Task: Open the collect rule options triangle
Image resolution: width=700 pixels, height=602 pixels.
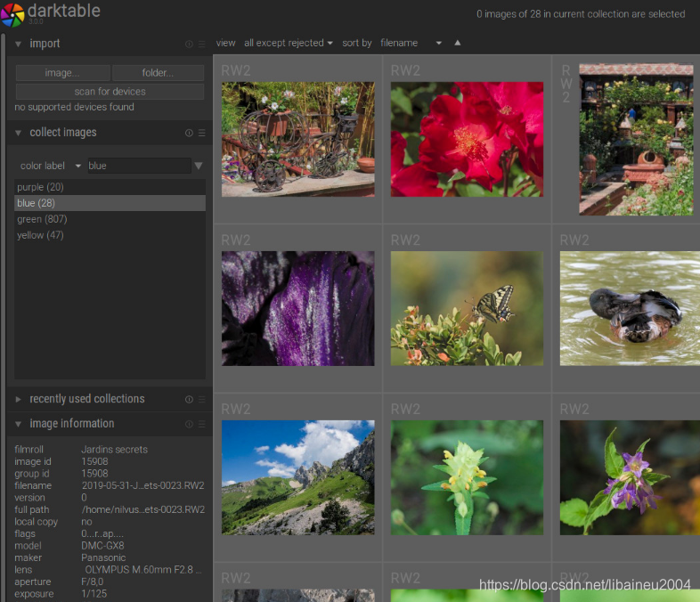Action: (199, 166)
